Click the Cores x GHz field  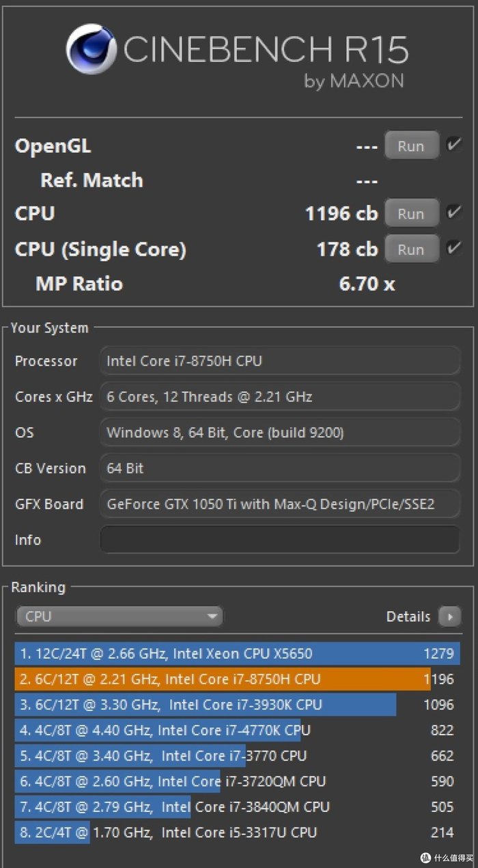tap(280, 396)
